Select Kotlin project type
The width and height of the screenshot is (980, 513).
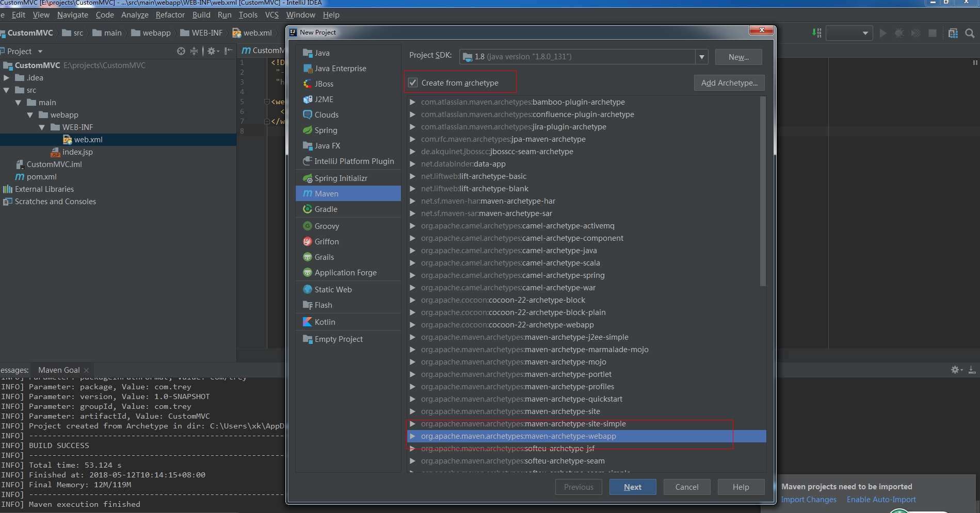pyautogui.click(x=348, y=322)
